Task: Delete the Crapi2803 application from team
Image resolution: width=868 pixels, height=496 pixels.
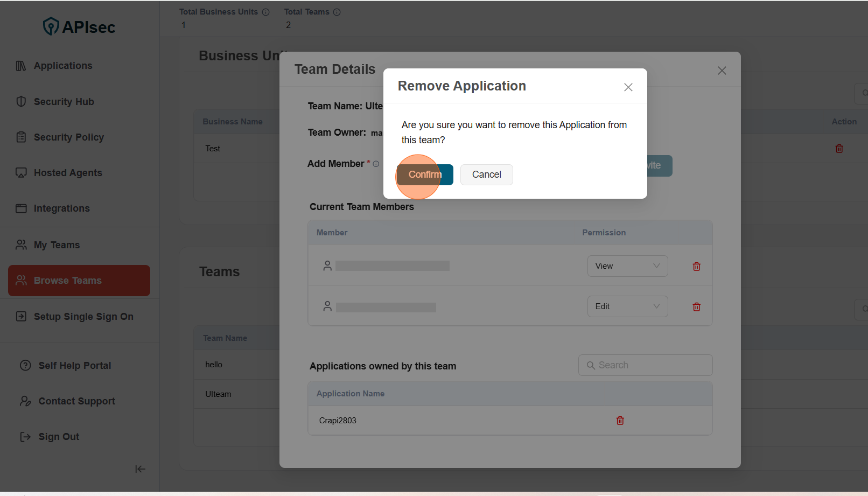Action: pos(620,421)
